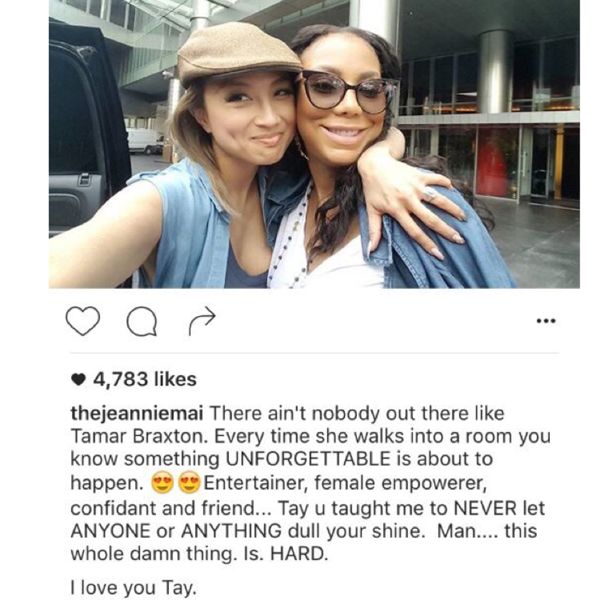
Task: Select the name Tamar Braxton in caption
Action: click(x=139, y=437)
